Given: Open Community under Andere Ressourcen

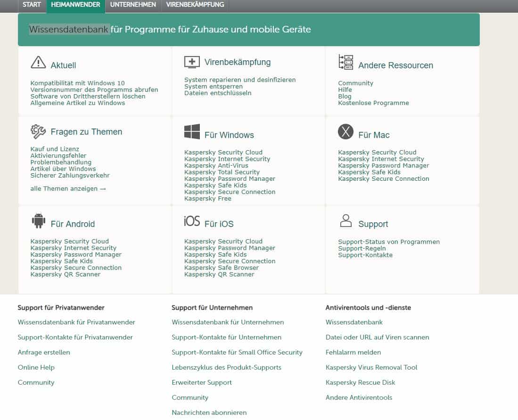Looking at the screenshot, I should pos(356,83).
